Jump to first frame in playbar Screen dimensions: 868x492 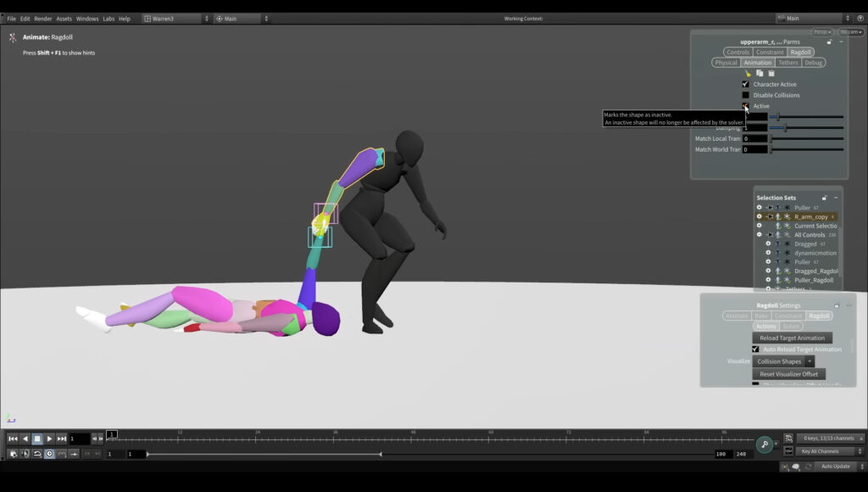tap(13, 439)
